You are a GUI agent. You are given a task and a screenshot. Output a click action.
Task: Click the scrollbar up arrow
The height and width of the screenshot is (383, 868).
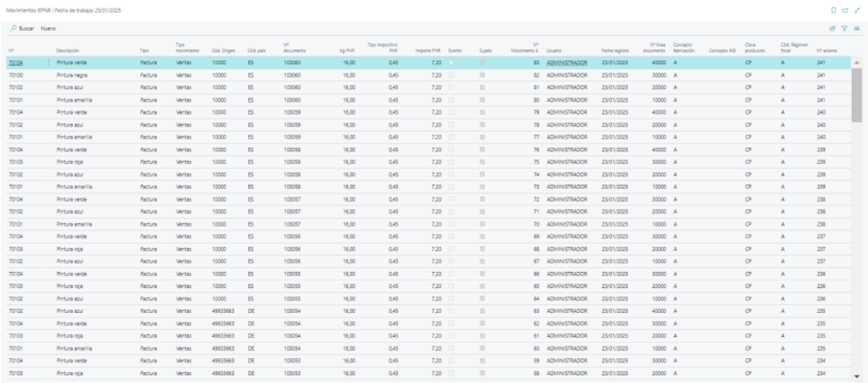click(x=856, y=62)
